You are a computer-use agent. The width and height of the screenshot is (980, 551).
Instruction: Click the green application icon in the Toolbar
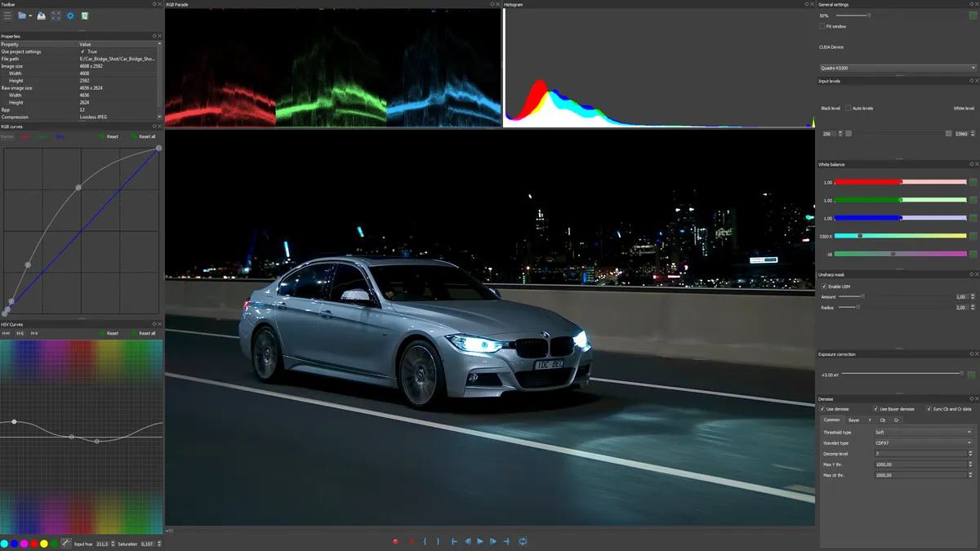tap(85, 16)
